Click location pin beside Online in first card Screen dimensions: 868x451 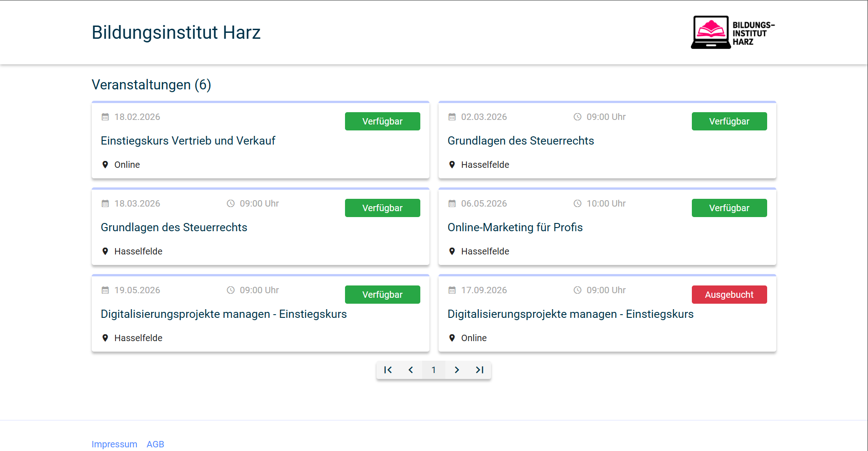(x=105, y=165)
